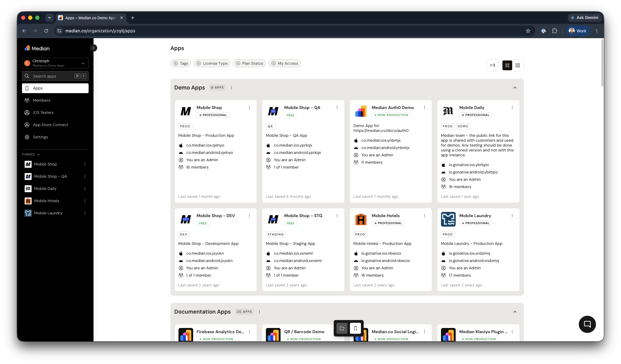Collapse the Pinned list in sidebar
The width and height of the screenshot is (621, 364).
31,155
